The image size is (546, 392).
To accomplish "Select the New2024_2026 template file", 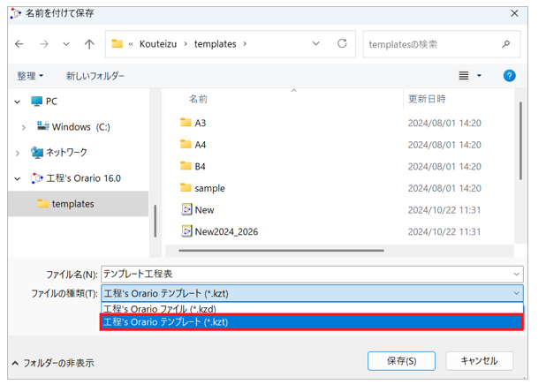I will (226, 231).
